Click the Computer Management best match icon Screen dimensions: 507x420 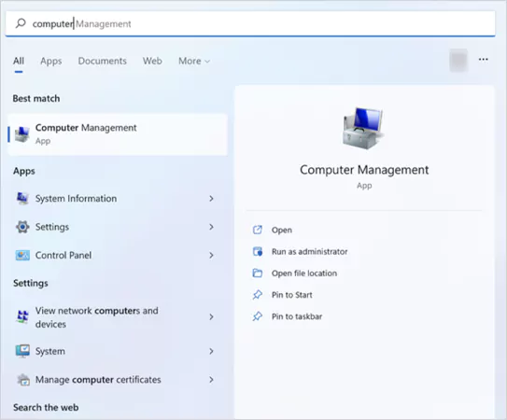tap(22, 133)
